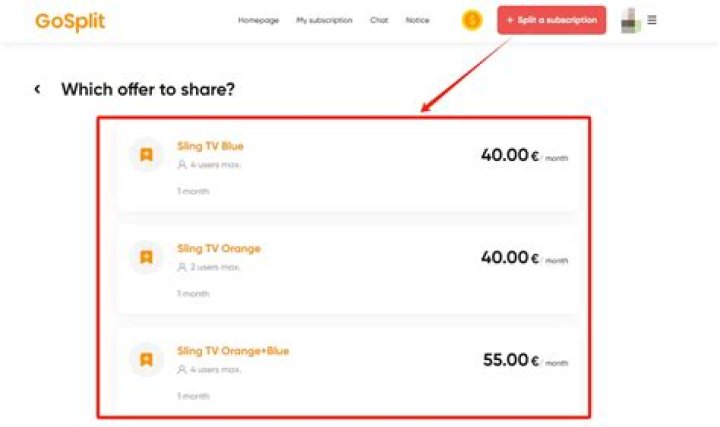Go back with the left chevron arrow

37,89
